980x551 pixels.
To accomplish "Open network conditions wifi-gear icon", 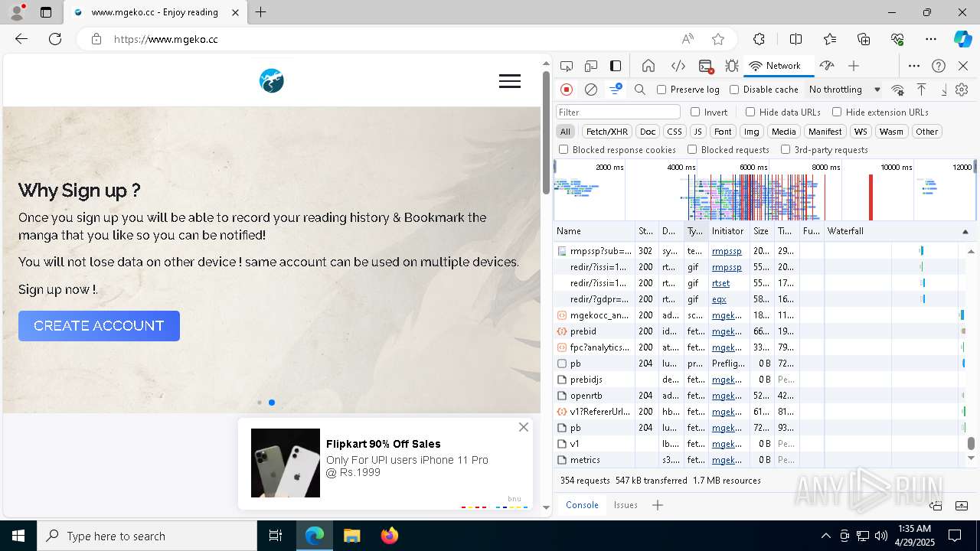I will pyautogui.click(x=897, y=90).
